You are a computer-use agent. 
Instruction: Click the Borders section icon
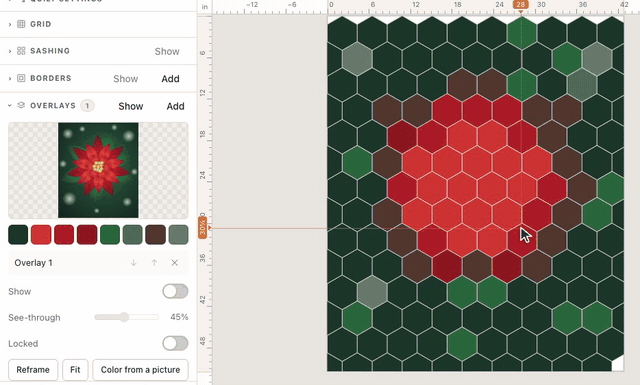pyautogui.click(x=21, y=78)
